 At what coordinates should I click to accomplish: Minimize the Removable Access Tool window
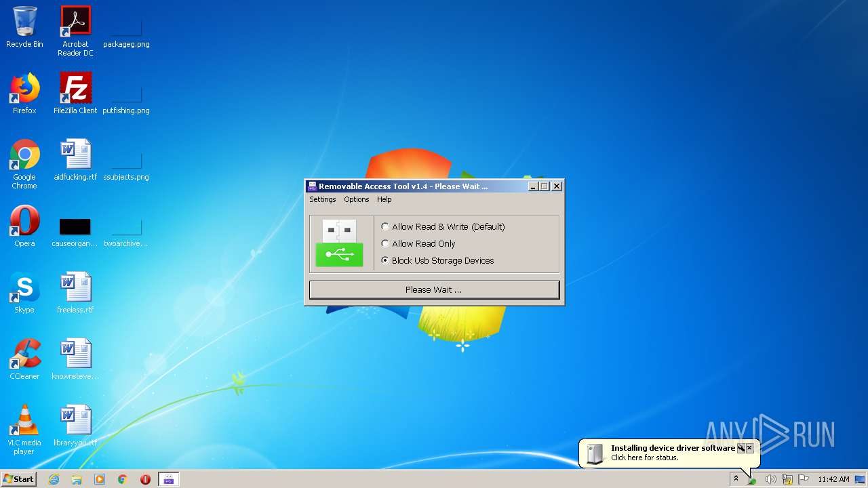click(x=533, y=186)
